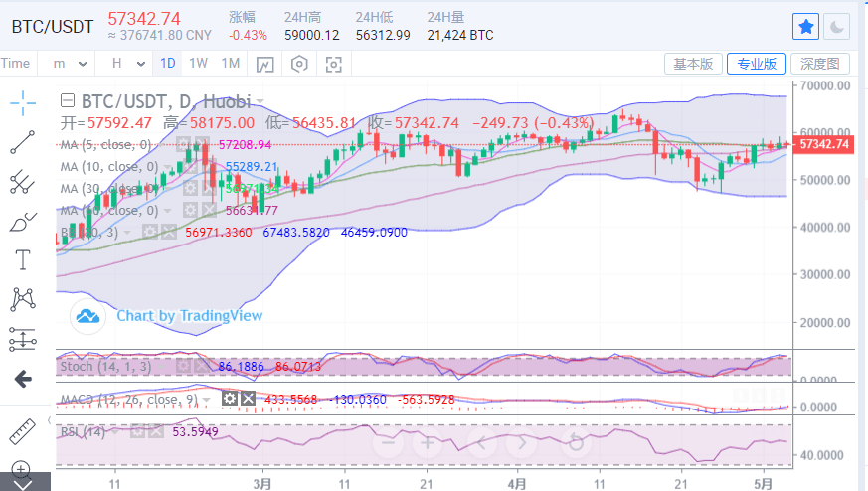This screenshot has height=491, width=868.
Task: Click the BTC/USDT pair title
Action: 53,26
